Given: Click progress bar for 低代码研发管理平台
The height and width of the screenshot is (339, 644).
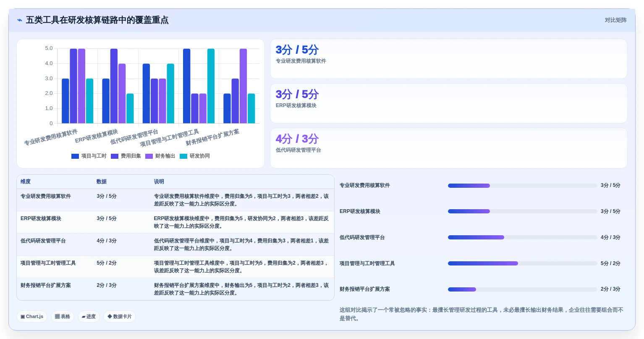Looking at the screenshot, I should (522, 237).
